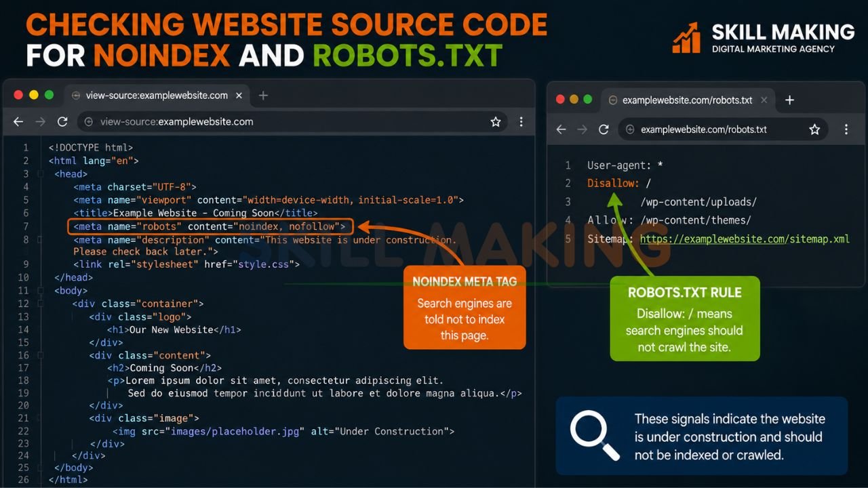Open new tab in view-source window
The image size is (868, 488).
point(263,96)
